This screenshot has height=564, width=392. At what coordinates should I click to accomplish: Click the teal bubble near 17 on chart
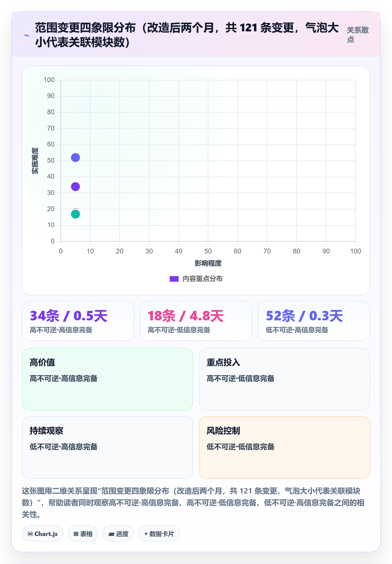[x=75, y=214]
